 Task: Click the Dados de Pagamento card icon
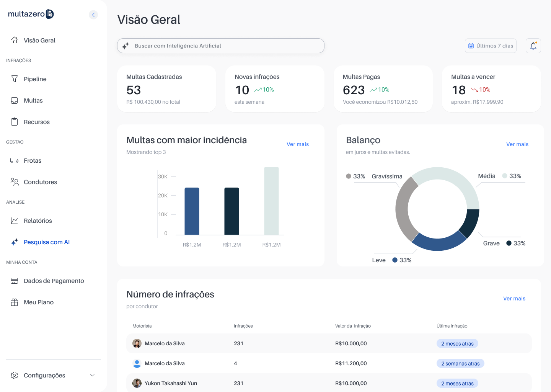click(x=15, y=281)
